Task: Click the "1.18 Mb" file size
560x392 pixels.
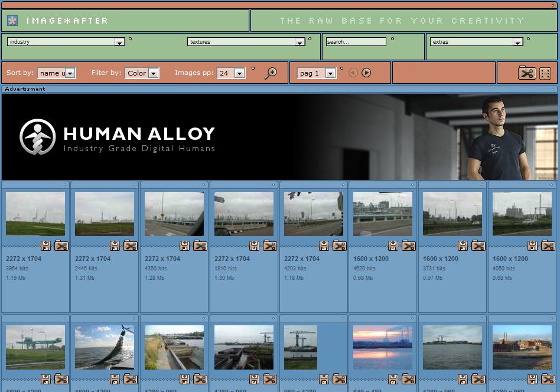Action: 294,277
